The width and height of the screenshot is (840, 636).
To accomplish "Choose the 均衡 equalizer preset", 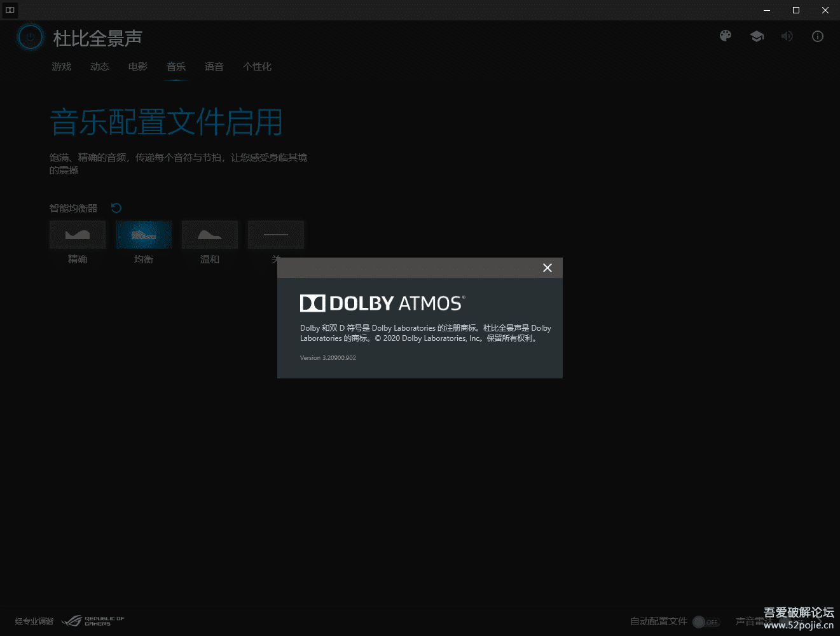I will (144, 235).
